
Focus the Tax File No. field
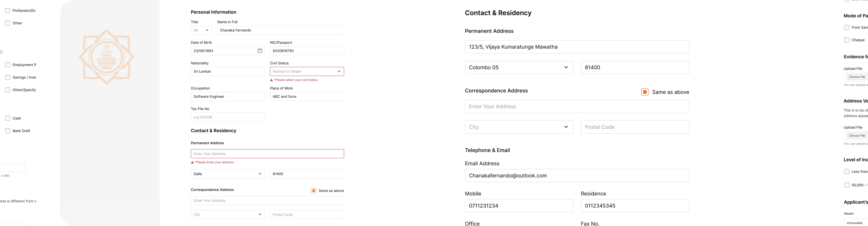tap(228, 117)
